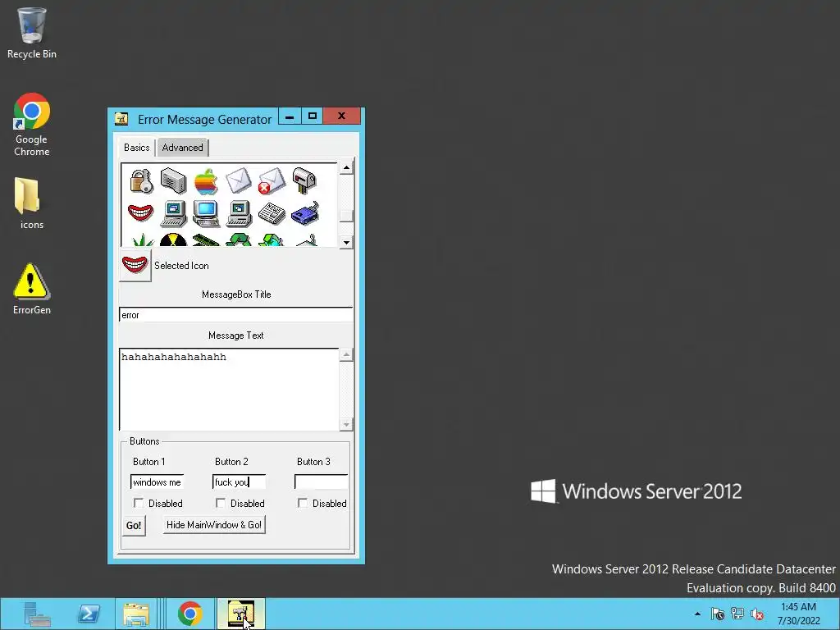
Task: Select the blue network hub icon
Action: [x=305, y=213]
